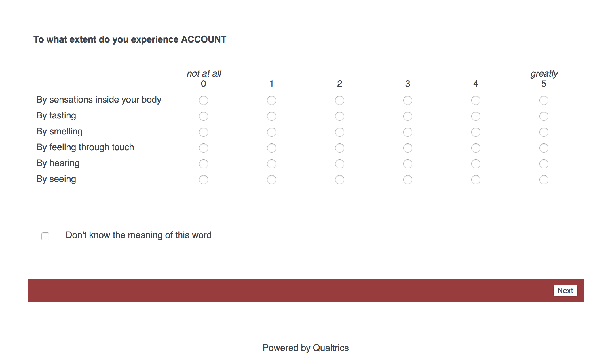Mark By smelling as 0 not at all
Image resolution: width=608 pixels, height=364 pixels.
coord(204,132)
